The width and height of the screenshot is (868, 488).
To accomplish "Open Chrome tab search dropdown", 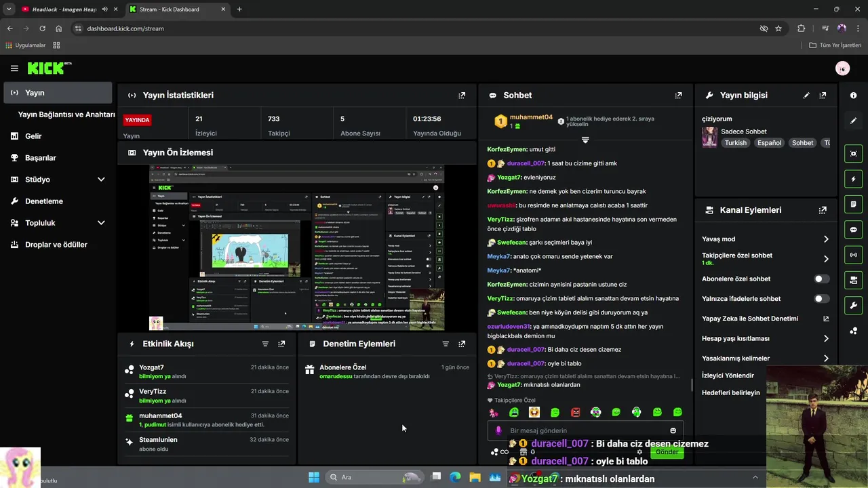I will (x=9, y=9).
